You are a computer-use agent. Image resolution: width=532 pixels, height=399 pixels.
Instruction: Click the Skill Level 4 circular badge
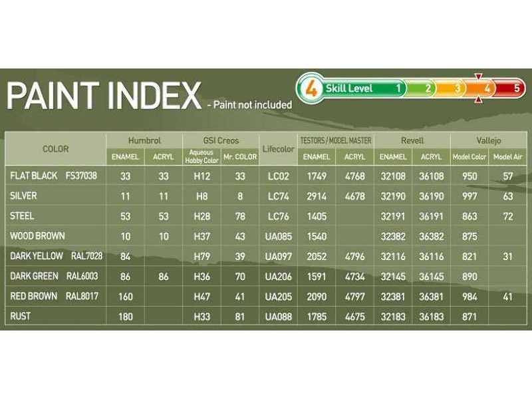[x=311, y=88]
